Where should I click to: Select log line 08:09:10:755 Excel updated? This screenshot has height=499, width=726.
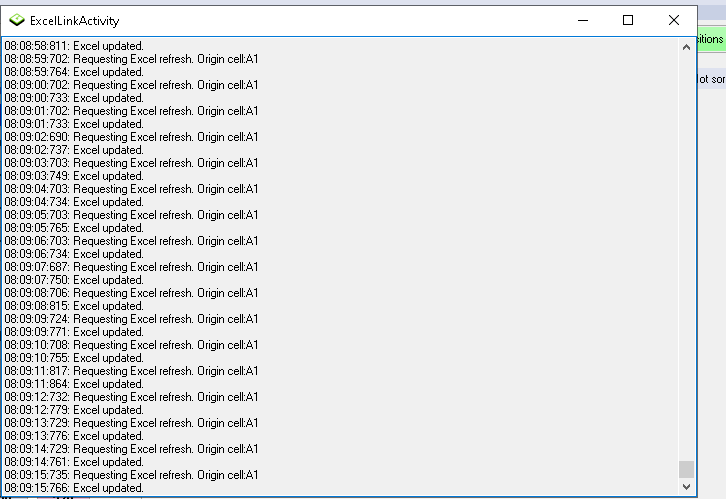pyautogui.click(x=74, y=357)
